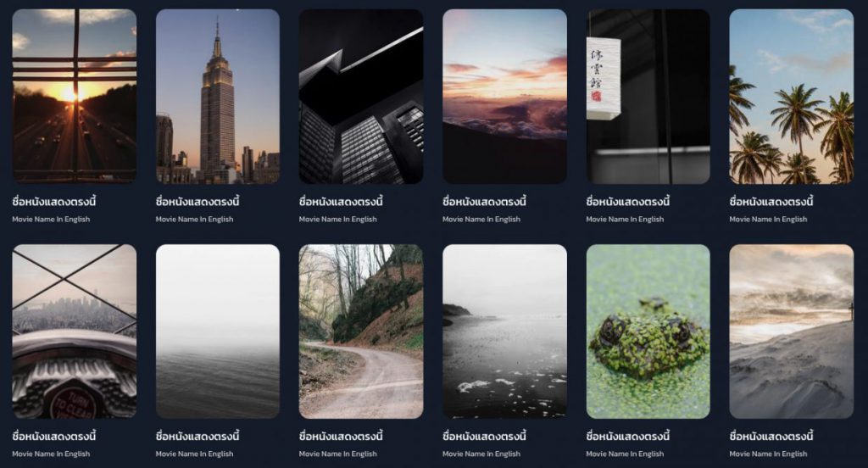Click Movie Name In English under paper lantern

pyautogui.click(x=625, y=220)
